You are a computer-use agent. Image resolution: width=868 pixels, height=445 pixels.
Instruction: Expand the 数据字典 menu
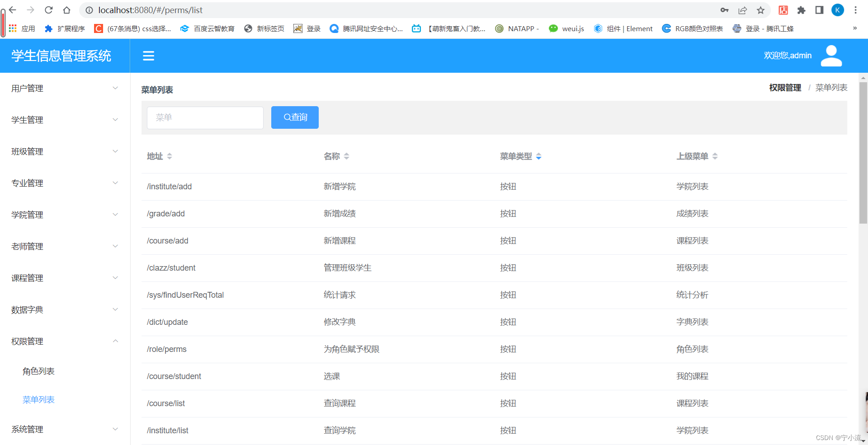point(65,309)
